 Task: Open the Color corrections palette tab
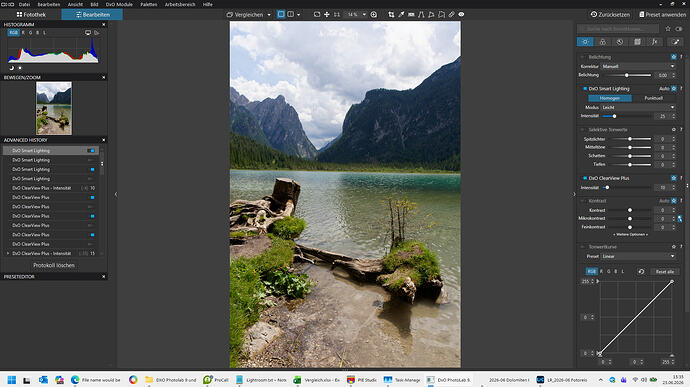602,42
